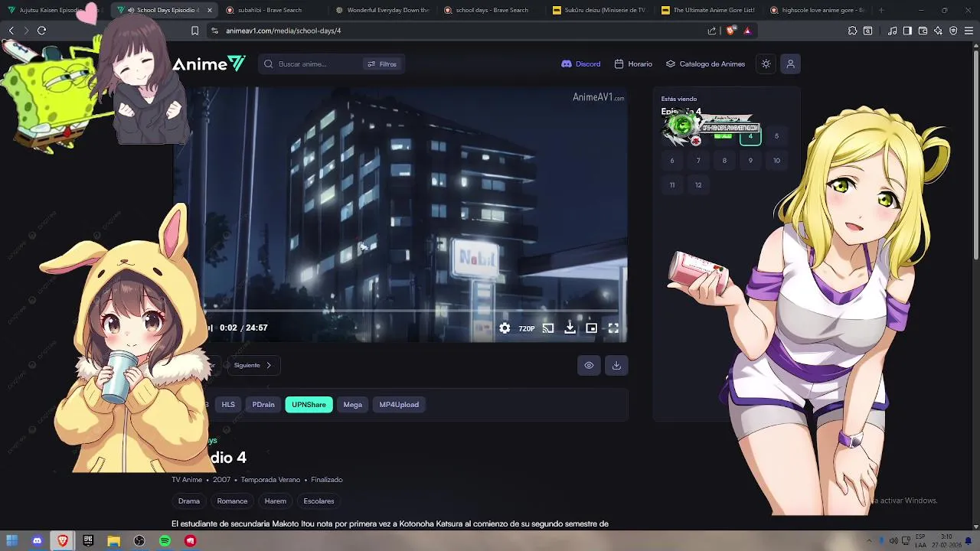Open Brave Shields lion icon
This screenshot has height=551, width=980.
coord(730,31)
